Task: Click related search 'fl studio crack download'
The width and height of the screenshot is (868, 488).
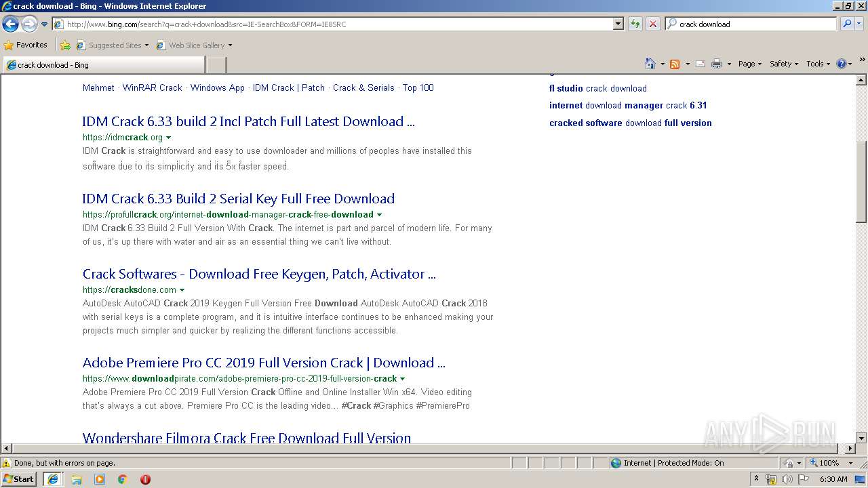Action: point(598,88)
